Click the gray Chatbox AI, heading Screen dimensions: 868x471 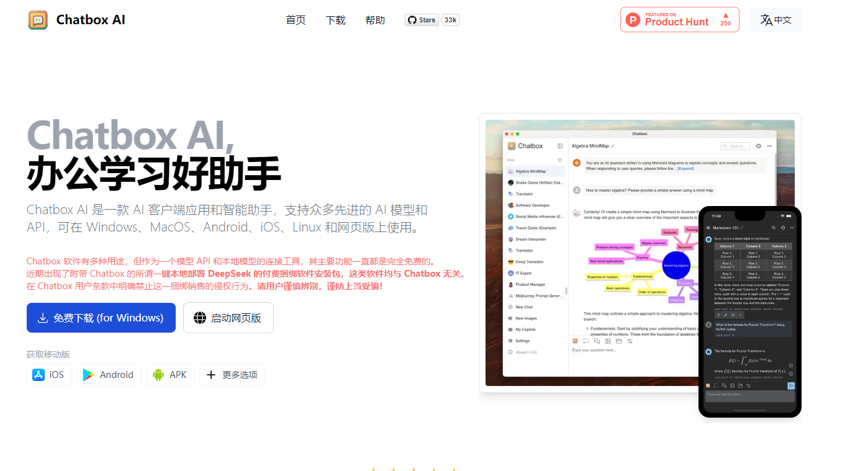point(131,134)
